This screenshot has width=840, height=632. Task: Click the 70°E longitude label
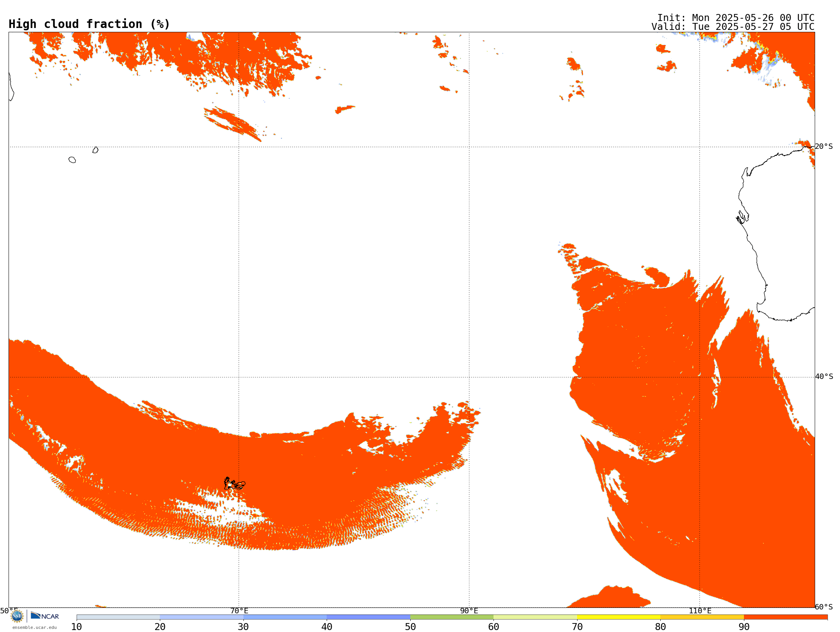pos(239,611)
